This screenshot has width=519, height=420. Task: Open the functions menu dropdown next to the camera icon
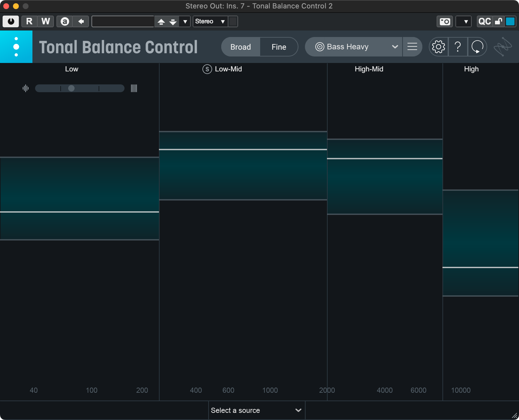tap(464, 22)
